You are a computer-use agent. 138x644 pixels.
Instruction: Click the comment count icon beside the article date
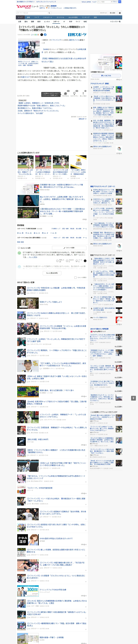click(32, 35)
